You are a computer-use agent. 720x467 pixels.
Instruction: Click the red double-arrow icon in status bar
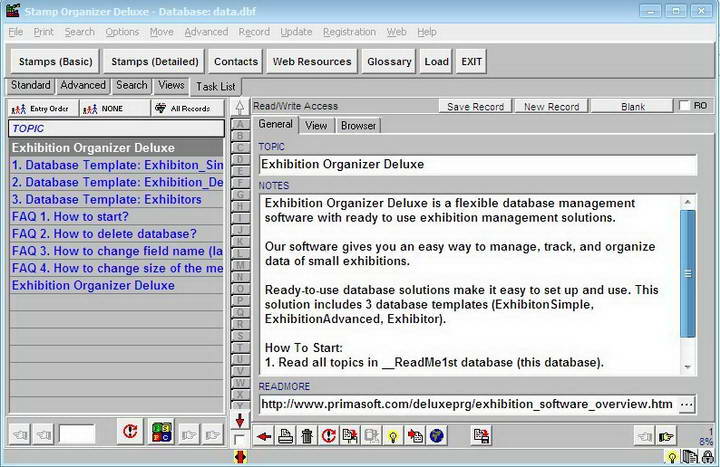240,456
